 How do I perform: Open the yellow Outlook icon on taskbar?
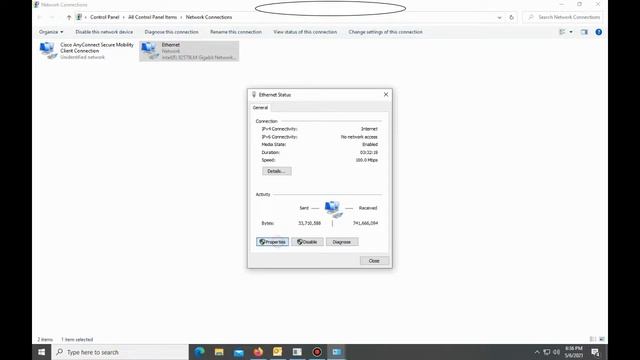pos(278,352)
